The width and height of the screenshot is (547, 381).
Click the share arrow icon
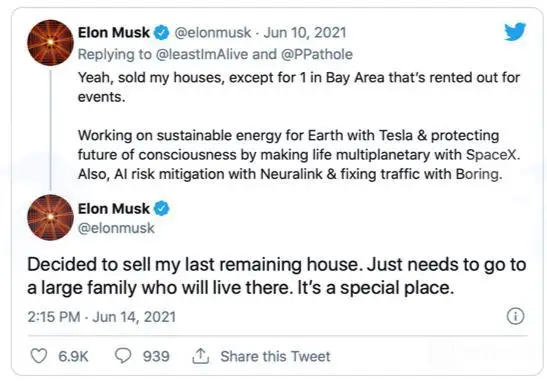(201, 356)
